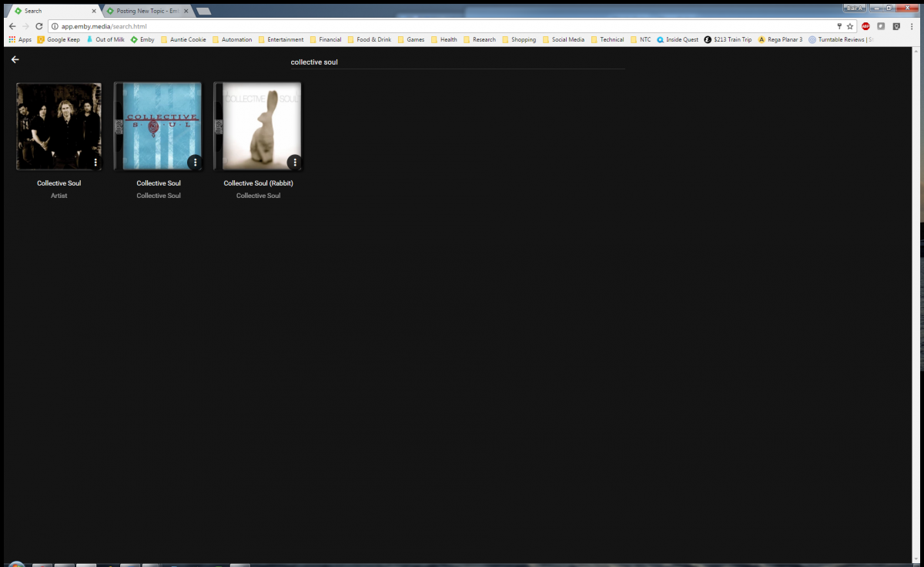Open the Financial bookmarks folder
This screenshot has width=924, height=567.
[326, 39]
